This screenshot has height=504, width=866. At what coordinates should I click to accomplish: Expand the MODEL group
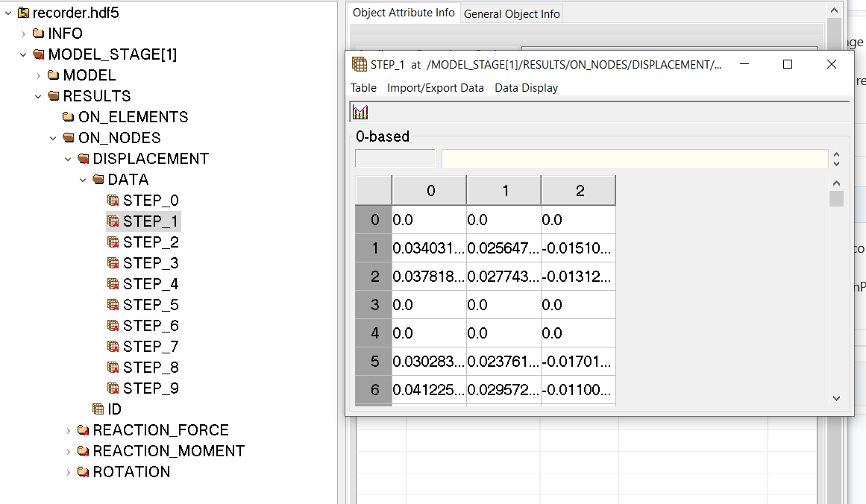[x=37, y=75]
